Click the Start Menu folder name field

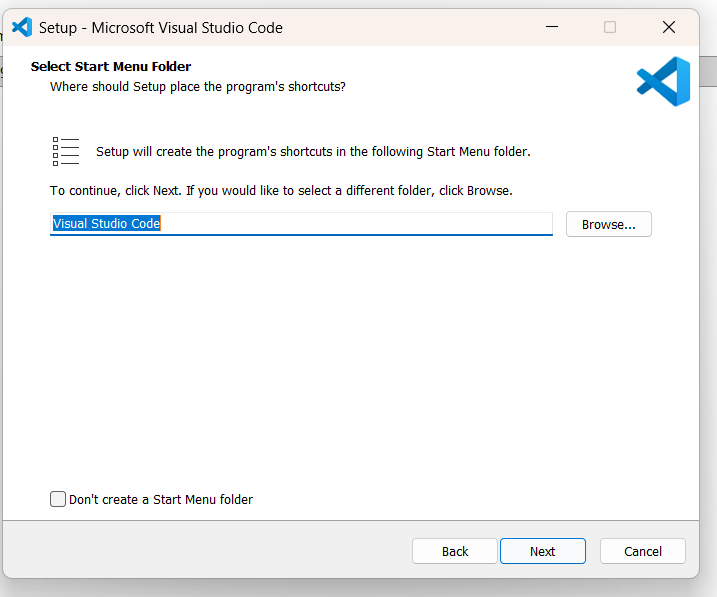[x=301, y=224]
